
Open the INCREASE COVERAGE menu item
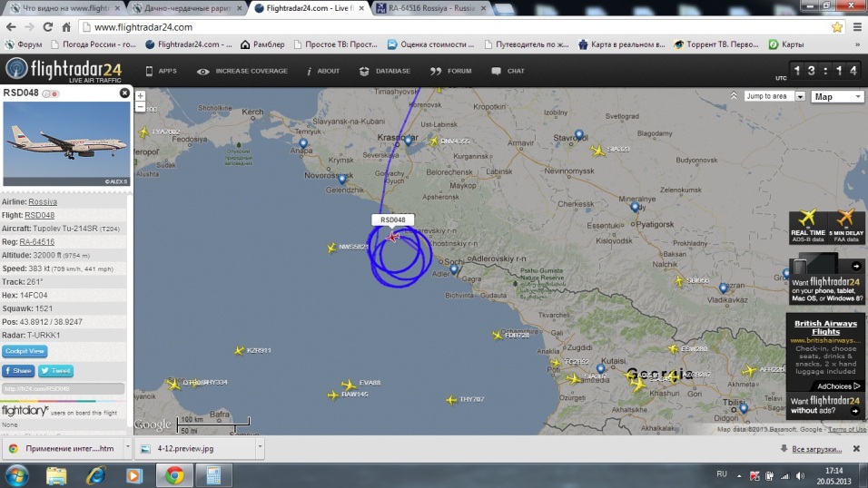coord(242,71)
